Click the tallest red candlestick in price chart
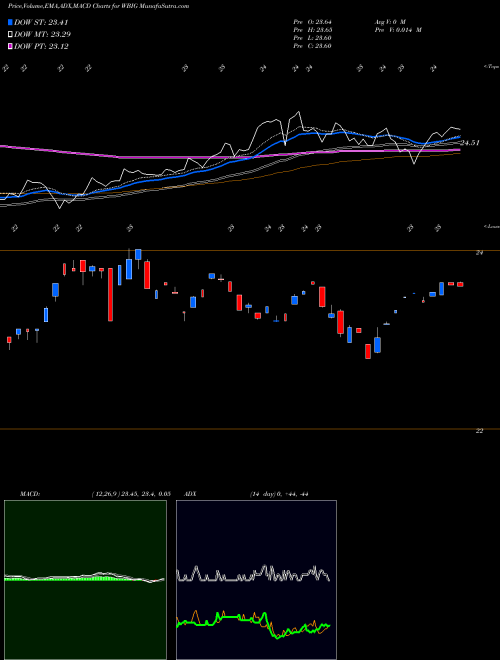The image size is (500, 660). pyautogui.click(x=110, y=295)
